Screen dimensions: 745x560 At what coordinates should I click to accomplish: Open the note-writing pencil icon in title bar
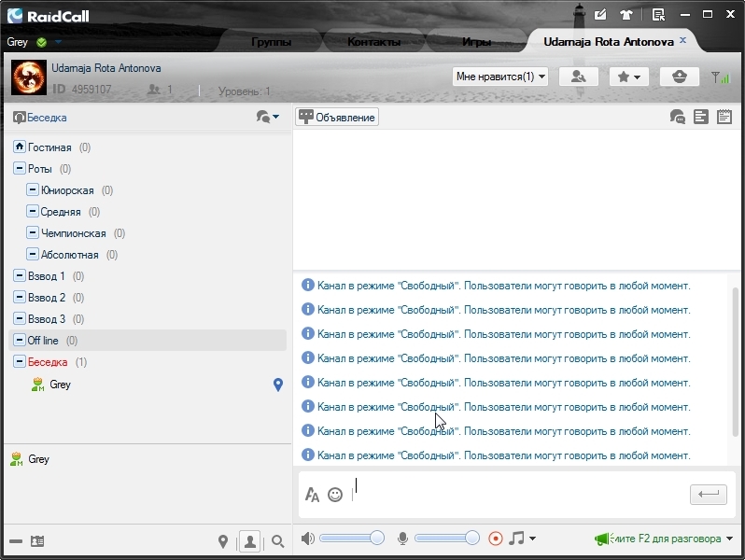pyautogui.click(x=600, y=15)
